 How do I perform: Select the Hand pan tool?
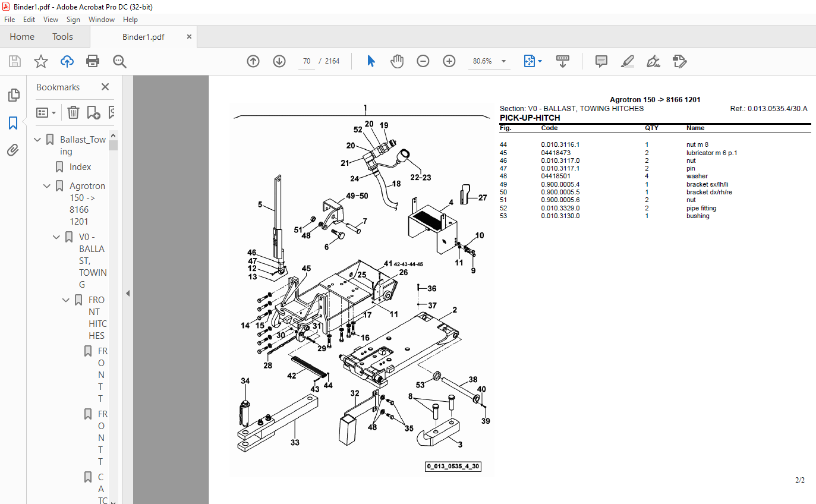click(x=397, y=61)
